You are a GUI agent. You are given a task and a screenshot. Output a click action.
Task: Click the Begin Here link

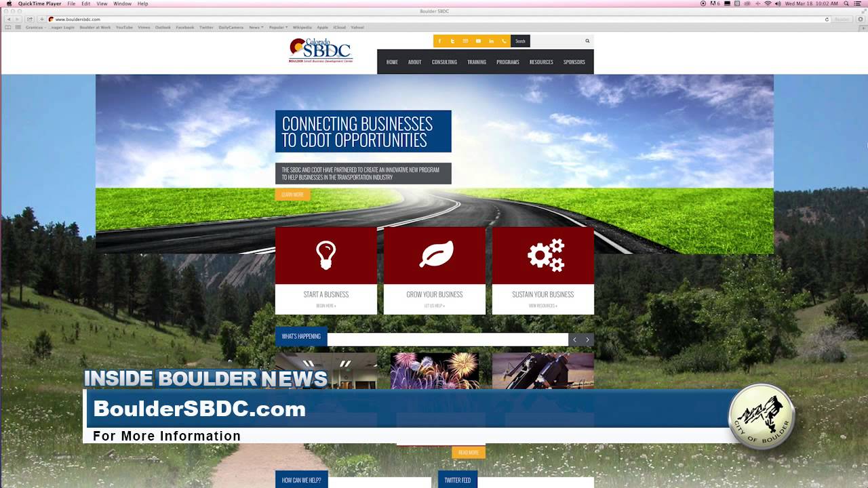pos(326,306)
